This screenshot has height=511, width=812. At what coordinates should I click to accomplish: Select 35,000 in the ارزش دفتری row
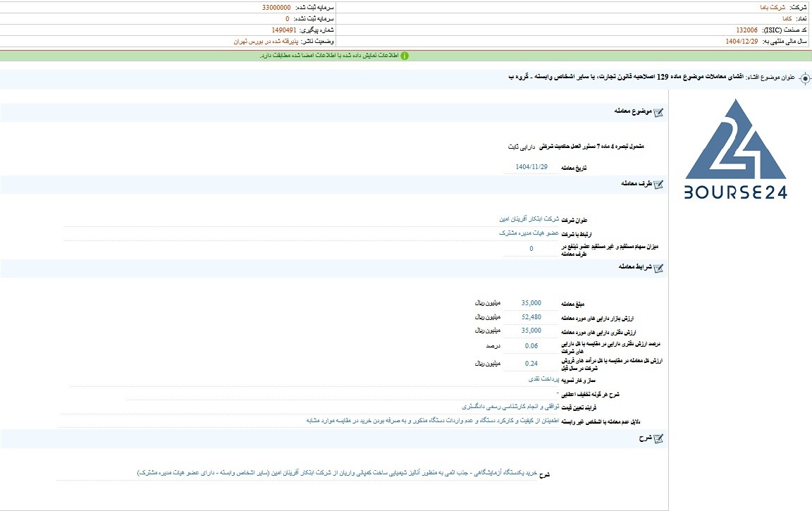tap(531, 331)
